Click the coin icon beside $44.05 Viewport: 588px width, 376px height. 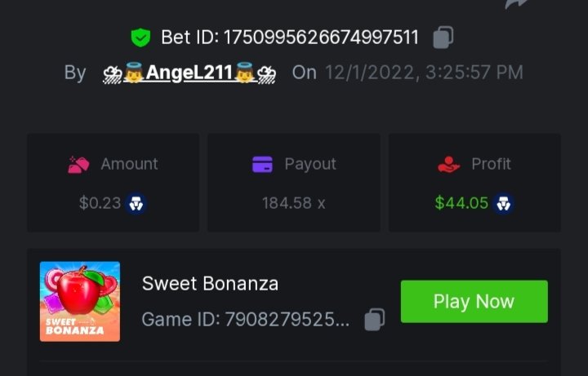coord(504,203)
